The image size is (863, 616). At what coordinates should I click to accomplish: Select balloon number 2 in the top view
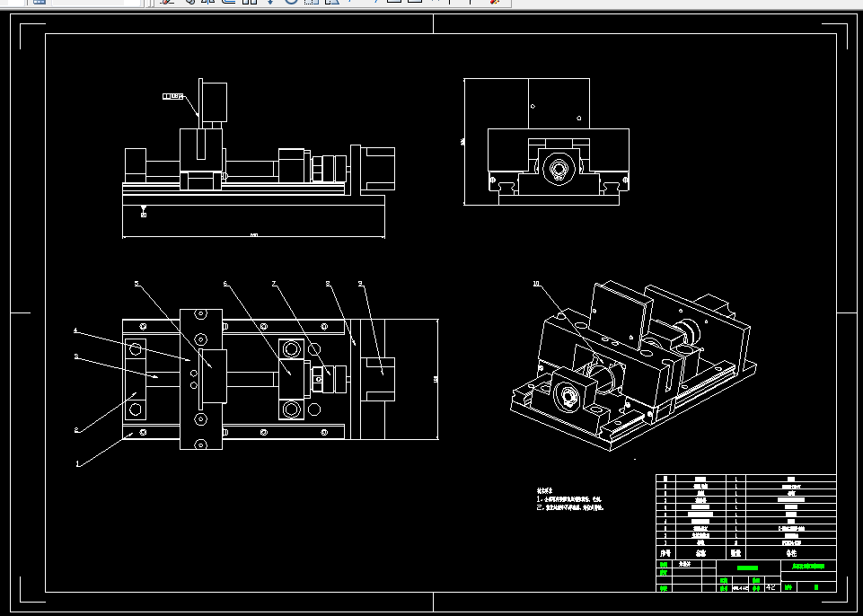point(76,430)
